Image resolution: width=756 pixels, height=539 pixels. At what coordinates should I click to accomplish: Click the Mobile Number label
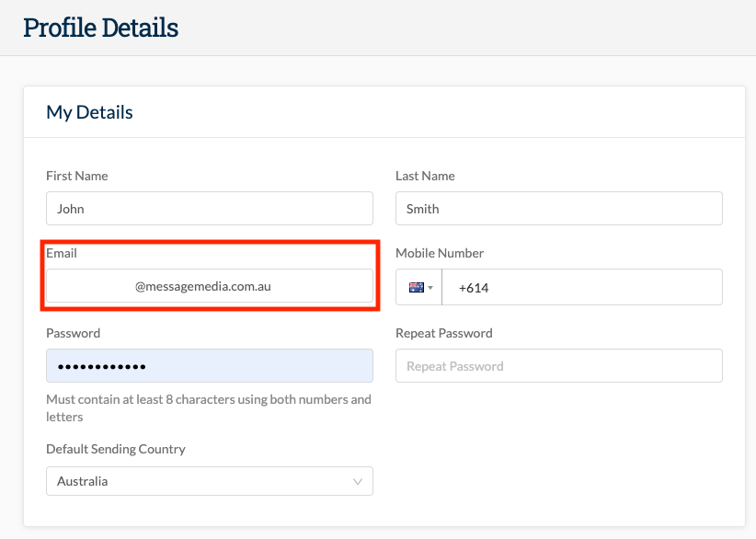pyautogui.click(x=440, y=253)
